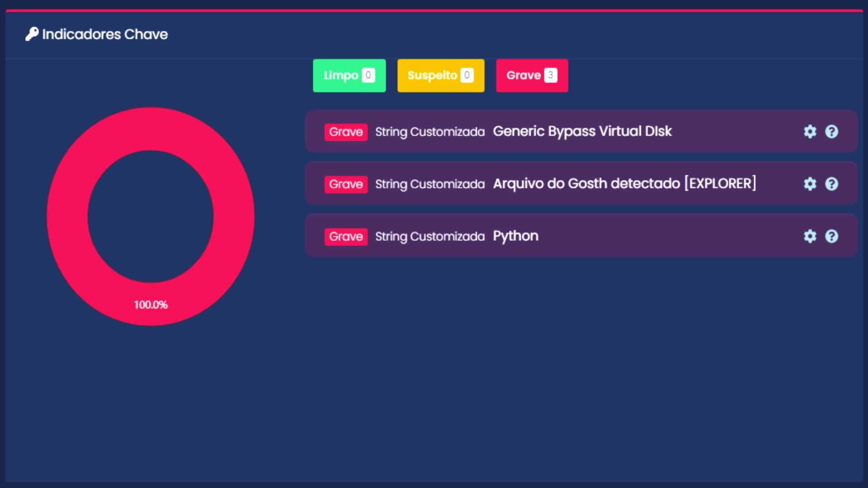Open help question icon on Python row
The height and width of the screenshot is (488, 868).
[x=831, y=236]
